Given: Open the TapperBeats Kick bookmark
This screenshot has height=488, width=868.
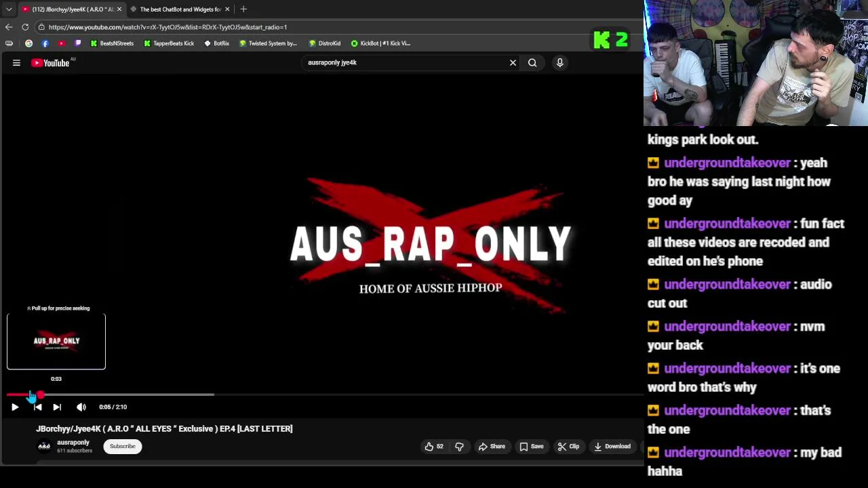Looking at the screenshot, I should click(169, 43).
